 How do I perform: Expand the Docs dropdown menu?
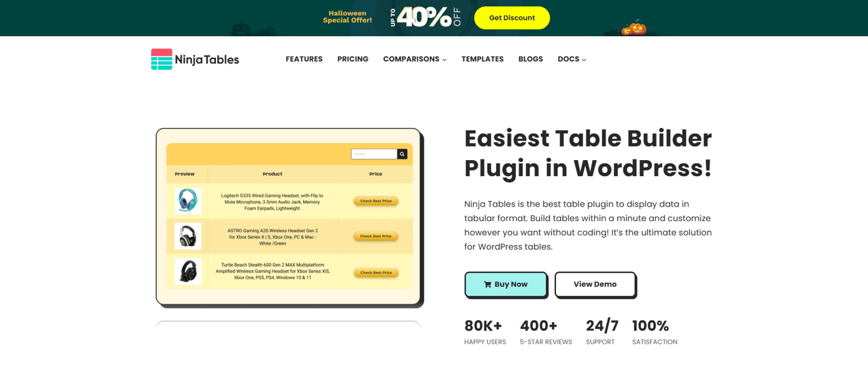pyautogui.click(x=572, y=59)
